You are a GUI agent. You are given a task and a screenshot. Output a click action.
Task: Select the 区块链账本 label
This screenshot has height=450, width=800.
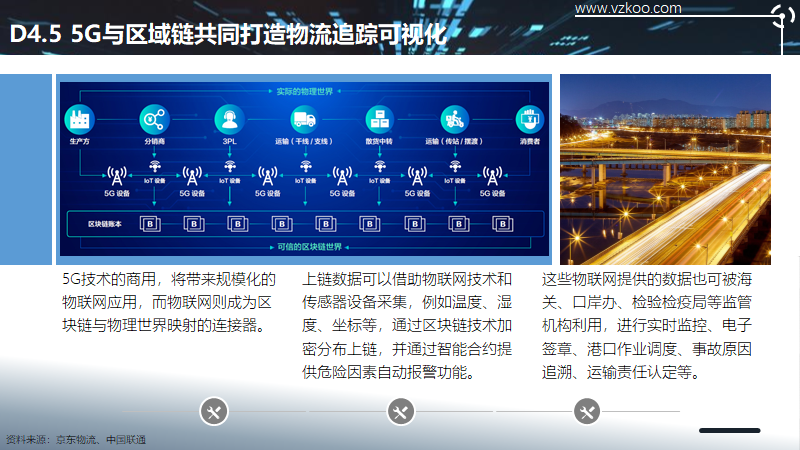[x=105, y=224]
